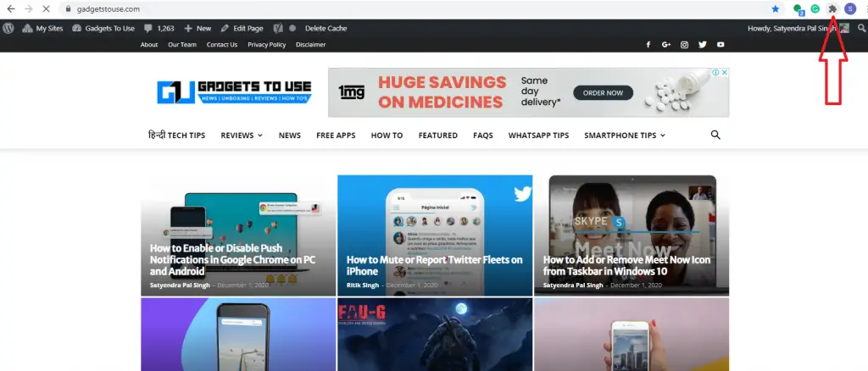Click the padlock site info icon

click(68, 8)
